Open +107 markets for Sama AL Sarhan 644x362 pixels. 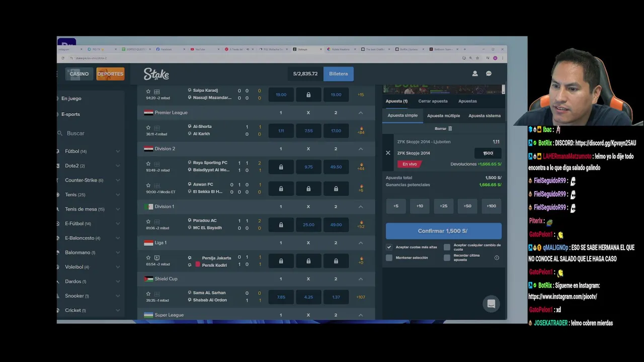361,297
